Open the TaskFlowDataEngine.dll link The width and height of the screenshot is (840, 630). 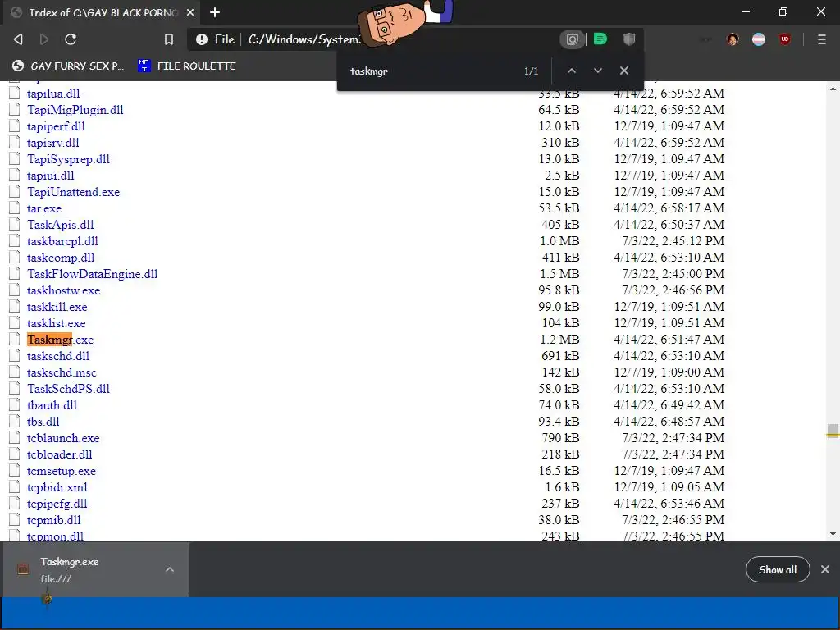(x=92, y=274)
